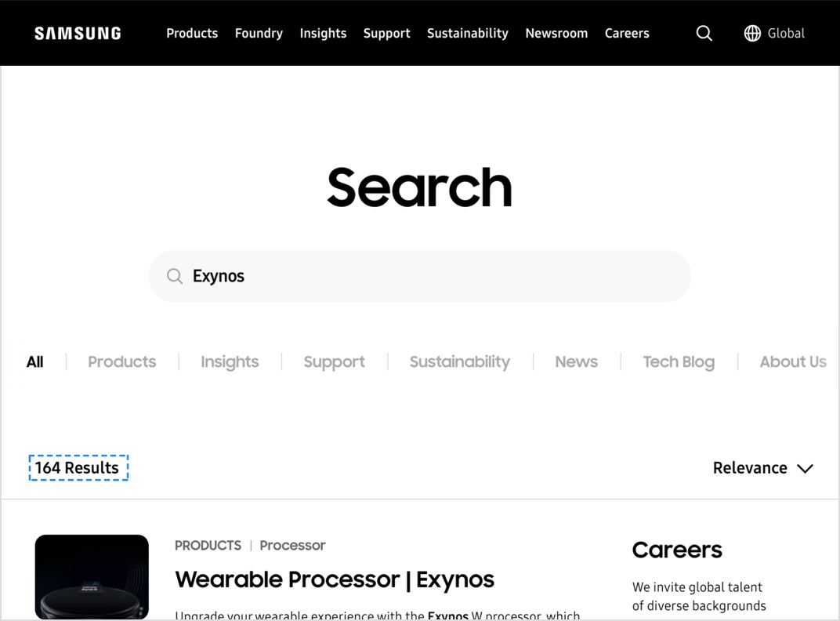Expand the Relevance sort dropdown
Image resolution: width=840 pixels, height=621 pixels.
(762, 468)
